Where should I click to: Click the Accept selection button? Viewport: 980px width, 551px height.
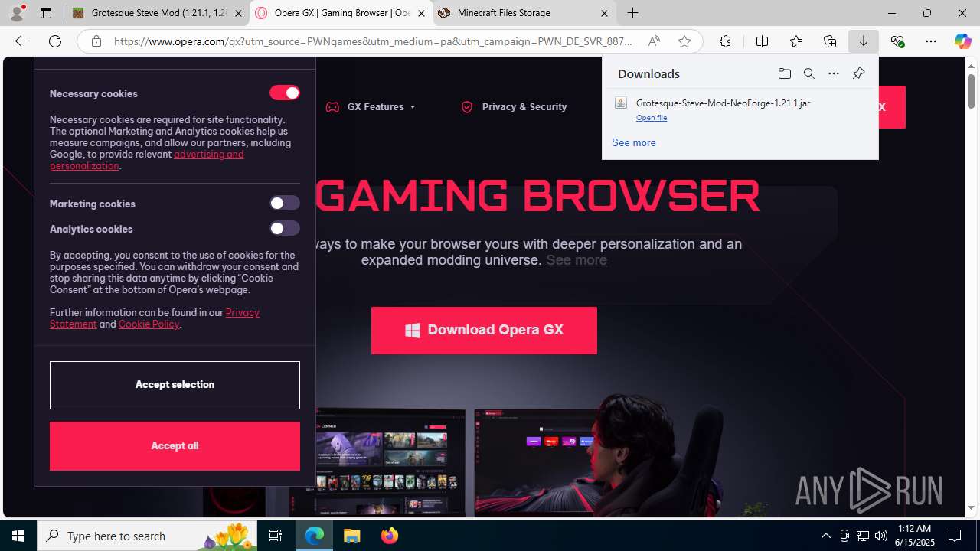click(x=175, y=385)
